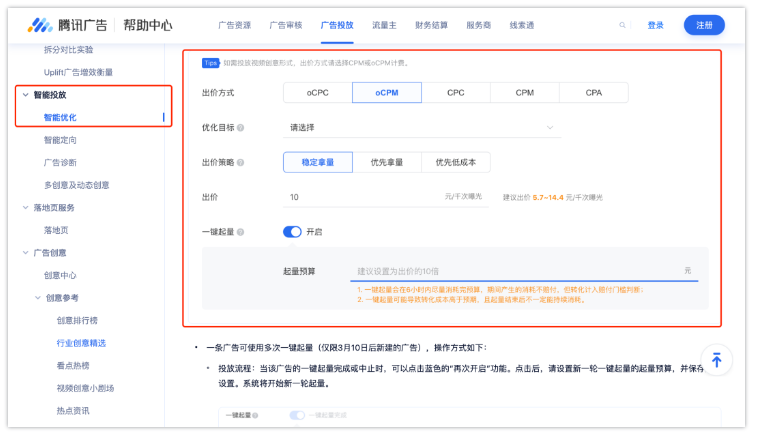Open 智能定向 in sidebar
Viewport: 760px width, 438px height.
pos(60,140)
